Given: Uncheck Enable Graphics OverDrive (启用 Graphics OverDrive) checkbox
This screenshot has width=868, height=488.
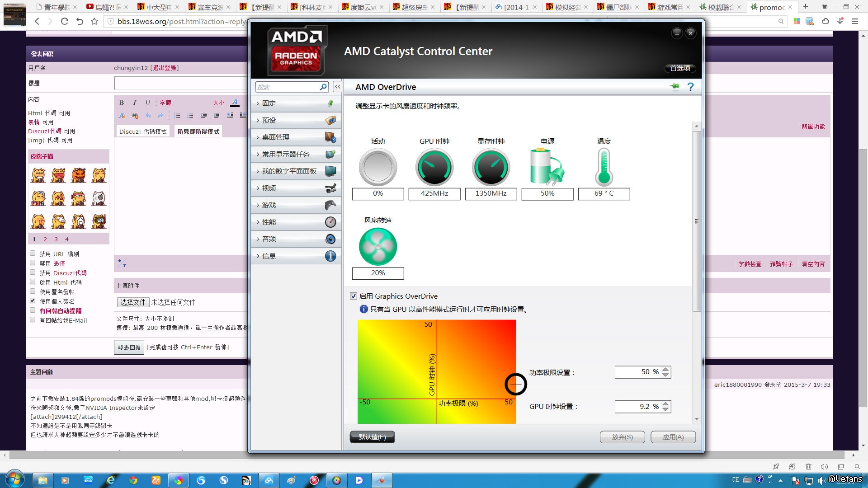Looking at the screenshot, I should coord(354,296).
